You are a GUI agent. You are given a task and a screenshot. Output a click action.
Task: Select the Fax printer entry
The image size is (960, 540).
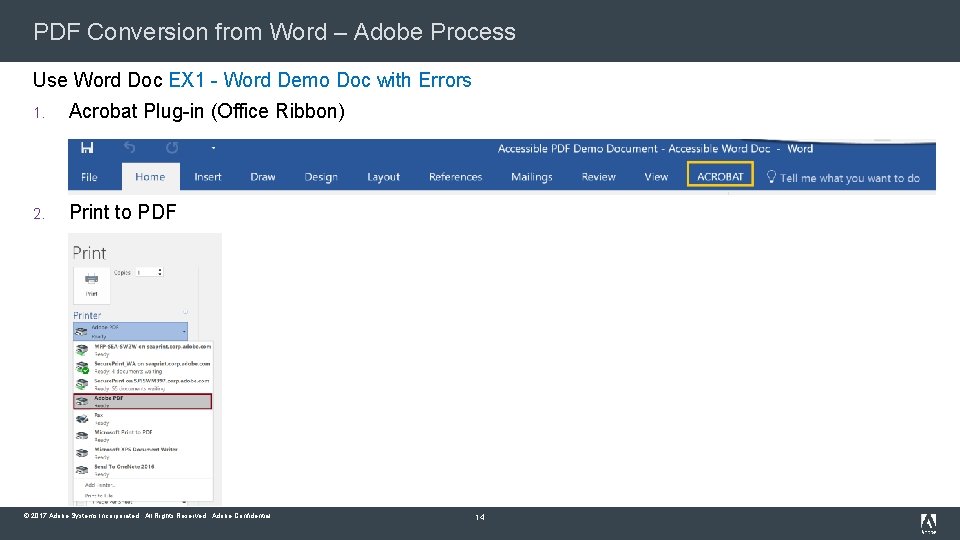click(x=143, y=419)
